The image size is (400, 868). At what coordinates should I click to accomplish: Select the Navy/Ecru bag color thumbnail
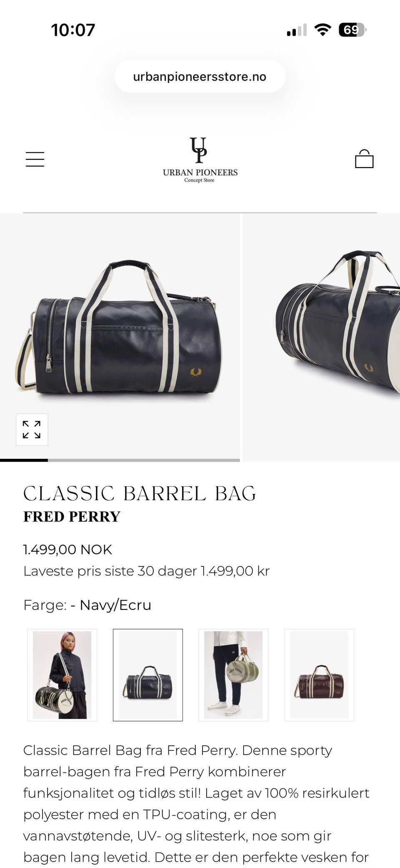pos(148,675)
